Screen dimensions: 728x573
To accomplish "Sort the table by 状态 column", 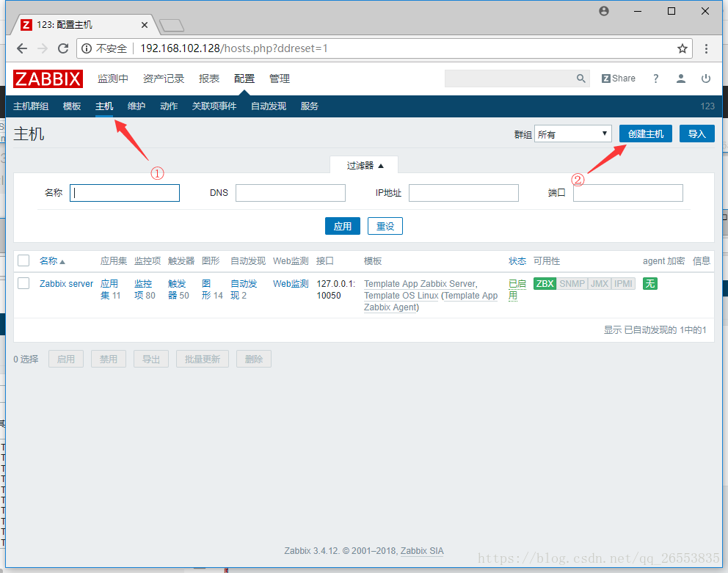I will (517, 261).
